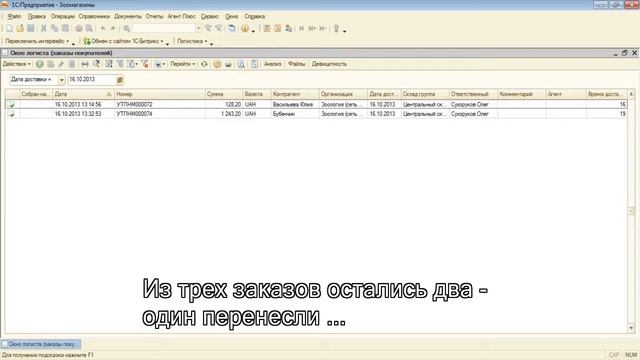Click the date picker button beside 16.10.2013
The image size is (640, 360).
pyautogui.click(x=120, y=80)
